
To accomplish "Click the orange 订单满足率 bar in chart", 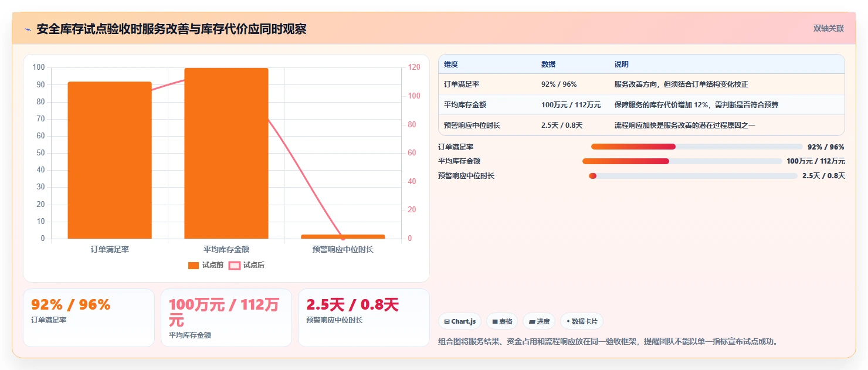I will coord(110,160).
